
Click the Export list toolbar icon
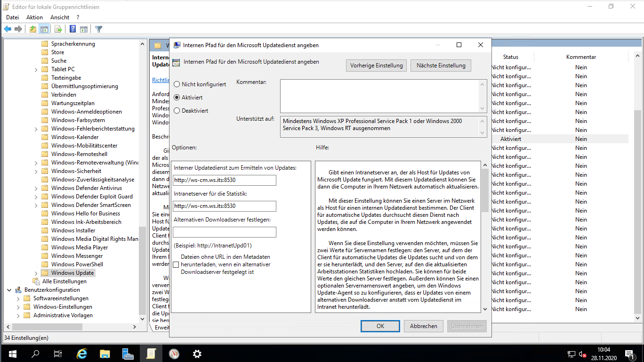pos(58,29)
